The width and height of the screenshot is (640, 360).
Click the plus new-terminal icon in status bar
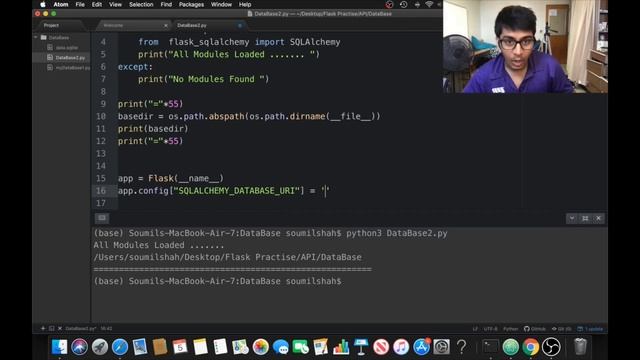tap(43, 328)
